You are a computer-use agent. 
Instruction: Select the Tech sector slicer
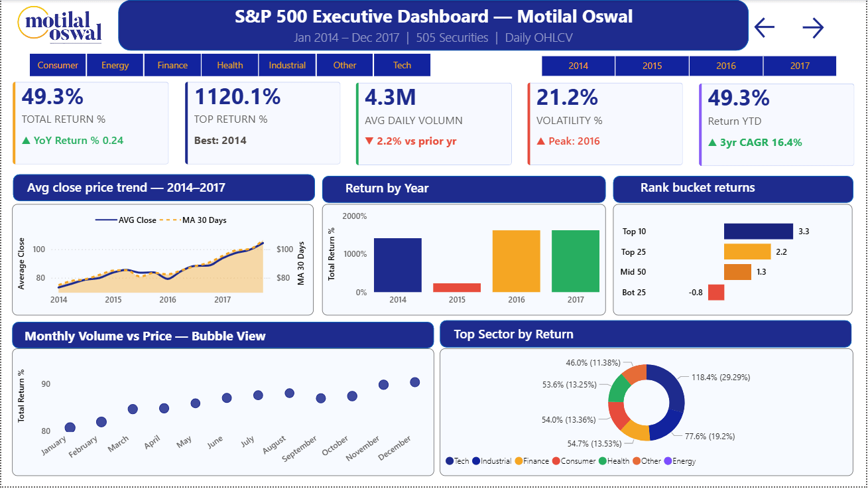(402, 65)
